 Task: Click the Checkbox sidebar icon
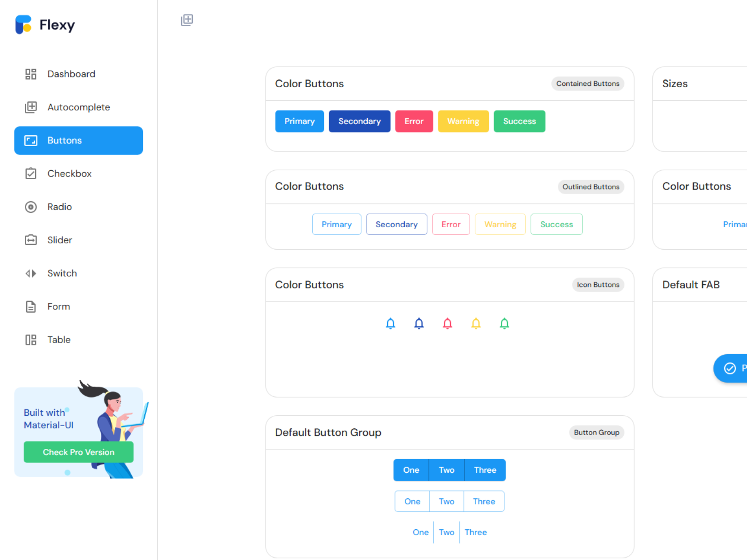click(31, 174)
